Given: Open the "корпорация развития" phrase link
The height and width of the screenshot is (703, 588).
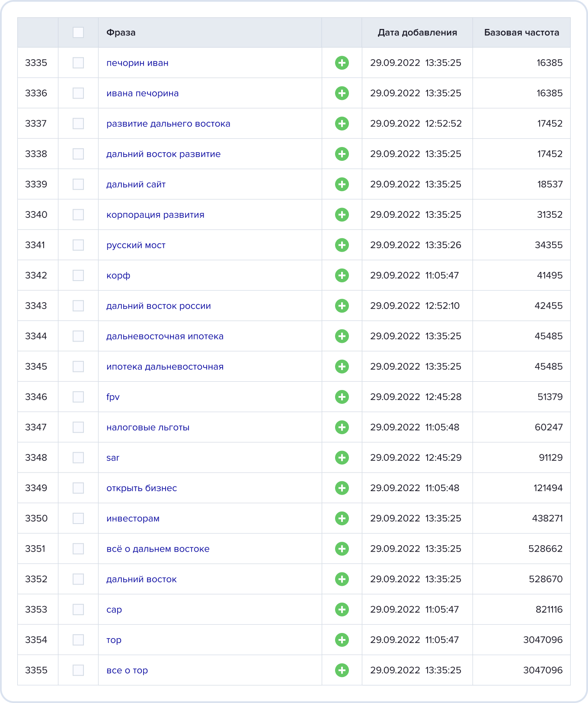Looking at the screenshot, I should (155, 215).
